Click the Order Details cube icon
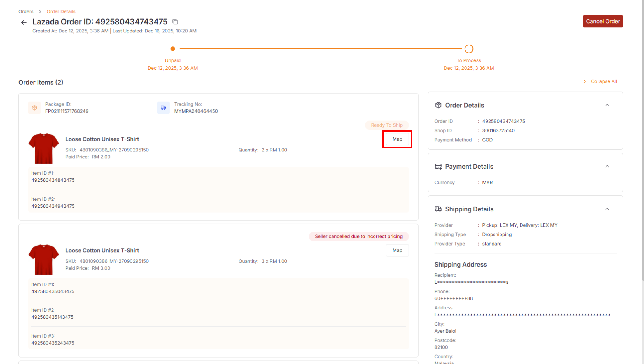The height and width of the screenshot is (364, 644). pyautogui.click(x=438, y=105)
